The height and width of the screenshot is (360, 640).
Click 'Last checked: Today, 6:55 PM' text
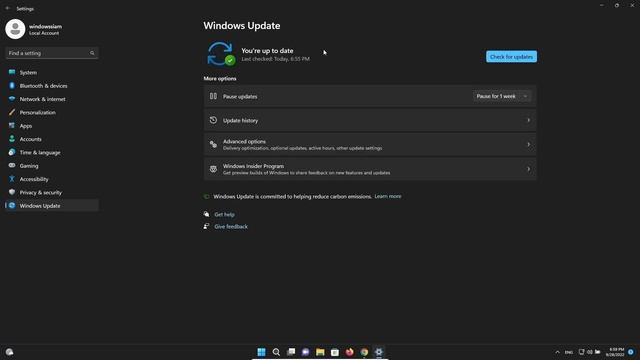click(x=276, y=59)
